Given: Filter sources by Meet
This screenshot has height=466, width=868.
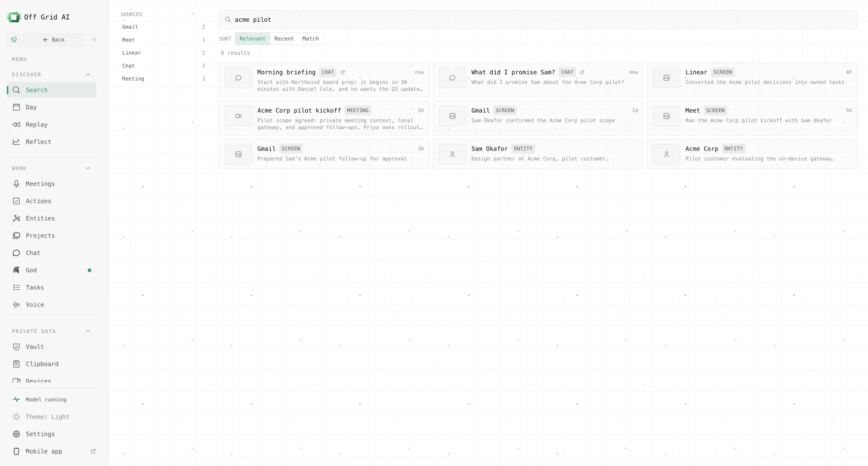Looking at the screenshot, I should [163, 40].
